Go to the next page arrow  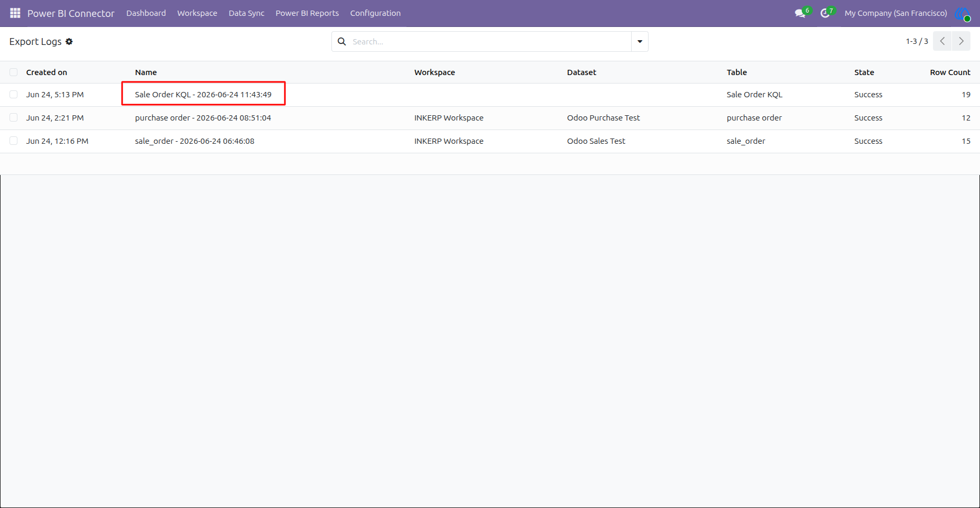[961, 41]
